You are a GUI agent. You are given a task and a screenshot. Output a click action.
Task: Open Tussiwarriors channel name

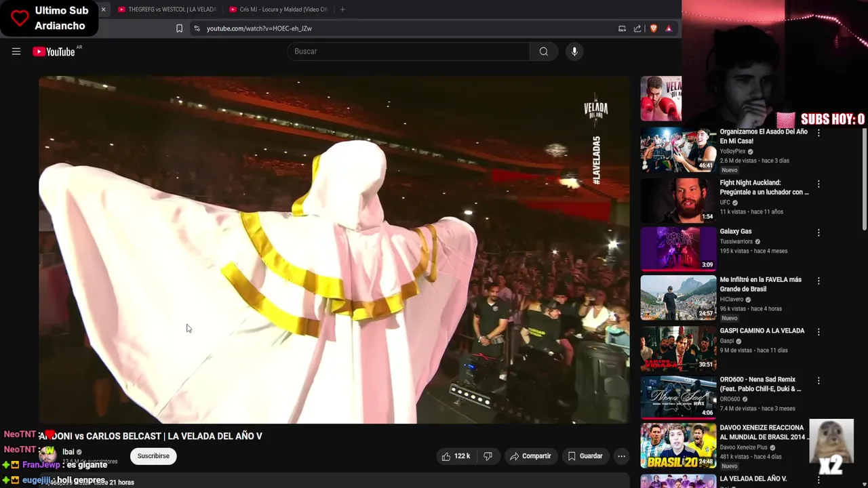[736, 241]
